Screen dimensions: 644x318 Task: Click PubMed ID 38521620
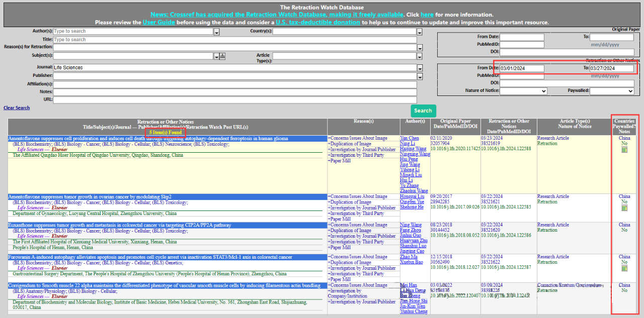click(x=491, y=230)
